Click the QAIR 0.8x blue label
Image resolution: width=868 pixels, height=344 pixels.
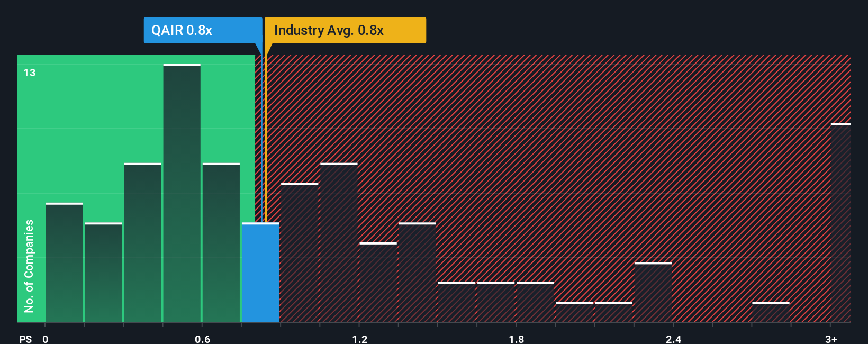(x=203, y=30)
